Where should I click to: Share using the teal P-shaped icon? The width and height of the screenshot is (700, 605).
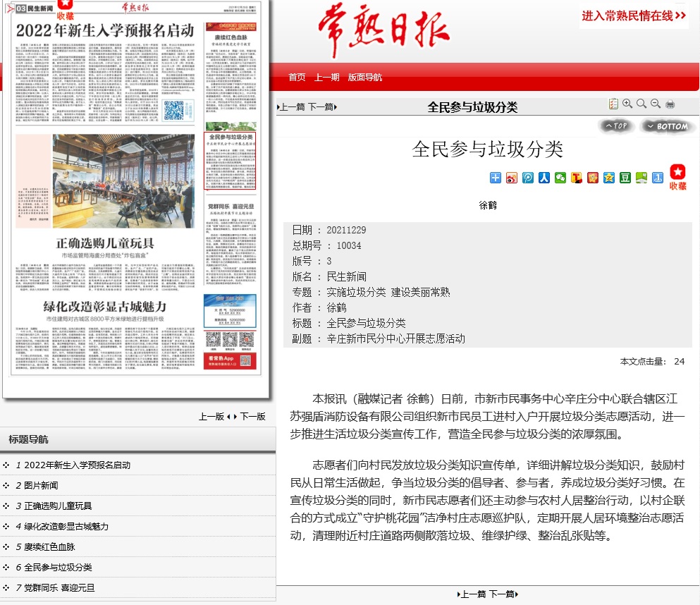click(x=528, y=178)
